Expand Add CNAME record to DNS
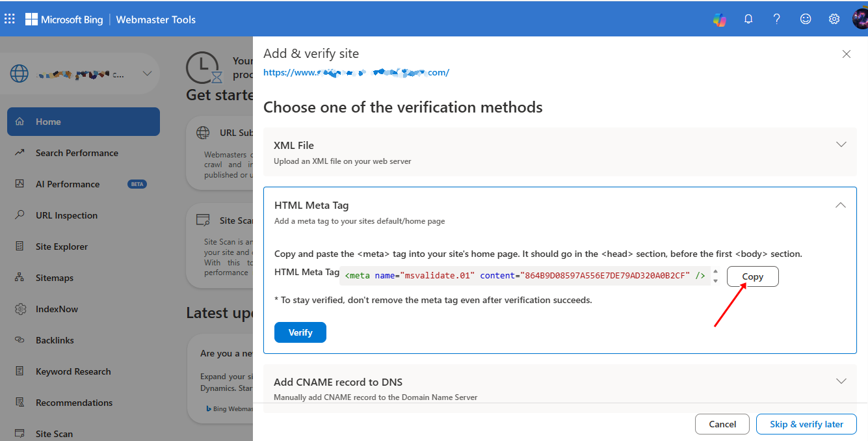The width and height of the screenshot is (868, 441). click(x=841, y=381)
